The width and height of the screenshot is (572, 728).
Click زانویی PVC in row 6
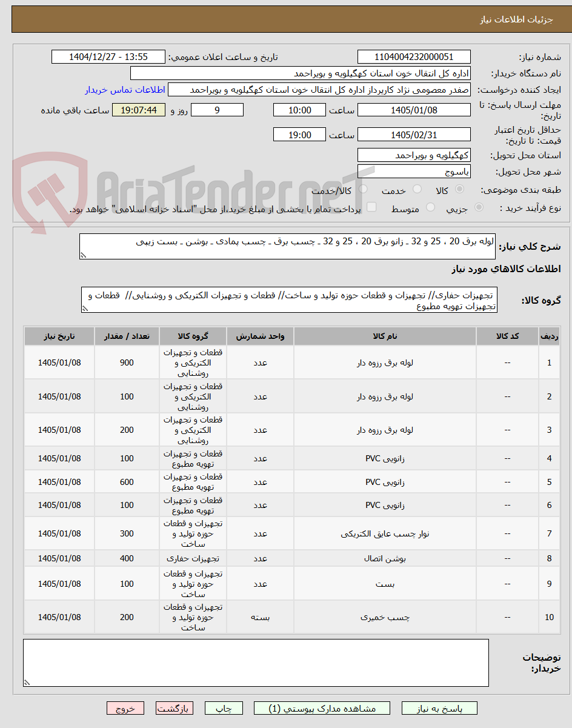click(385, 505)
